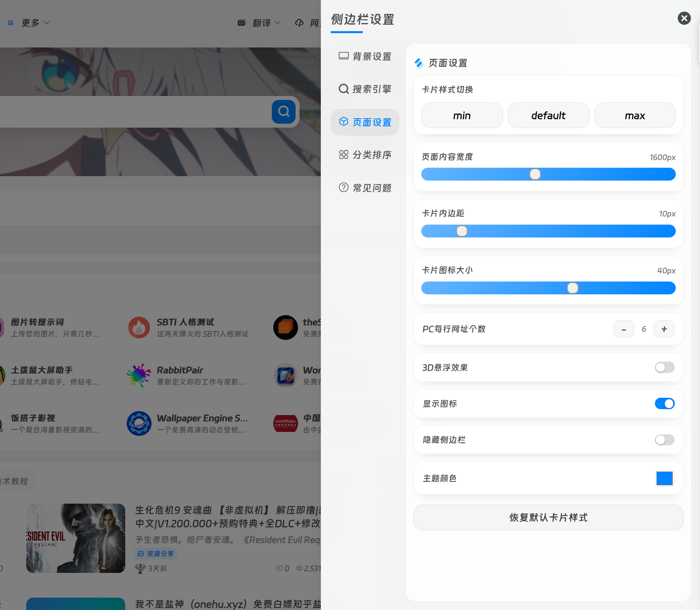Open the RabbitPair site icon
Viewport: 700px width, 610px height.
click(x=139, y=375)
